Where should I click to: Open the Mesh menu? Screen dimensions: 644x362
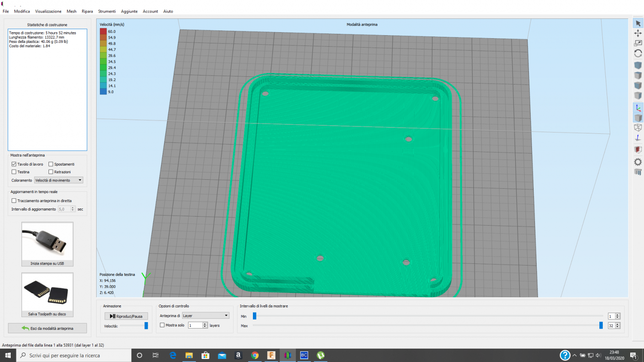pyautogui.click(x=71, y=12)
